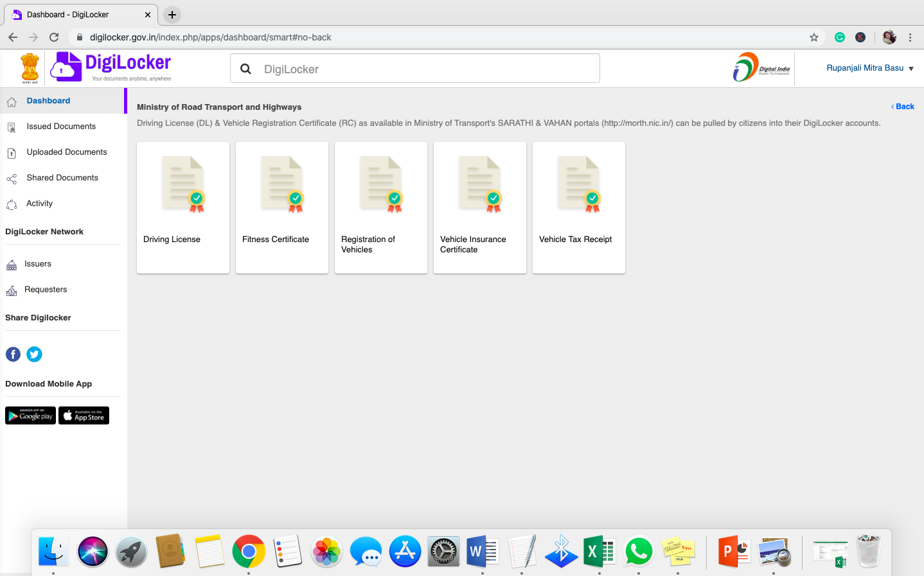Open Microsoft Word from the Dock
This screenshot has height=576, width=924.
483,552
